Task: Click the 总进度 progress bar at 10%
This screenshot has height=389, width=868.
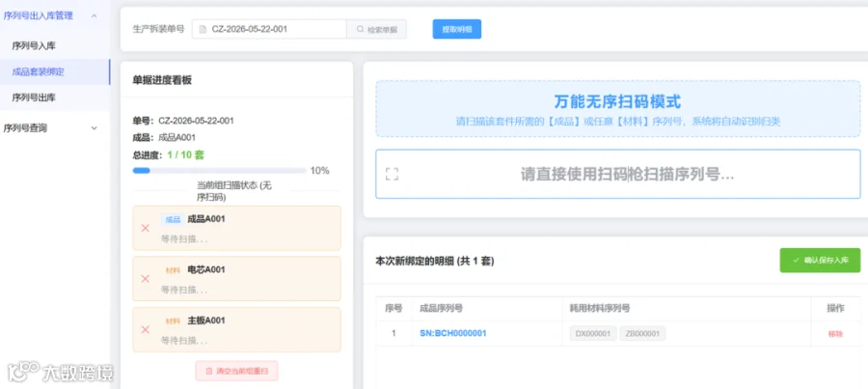Action: tap(219, 171)
